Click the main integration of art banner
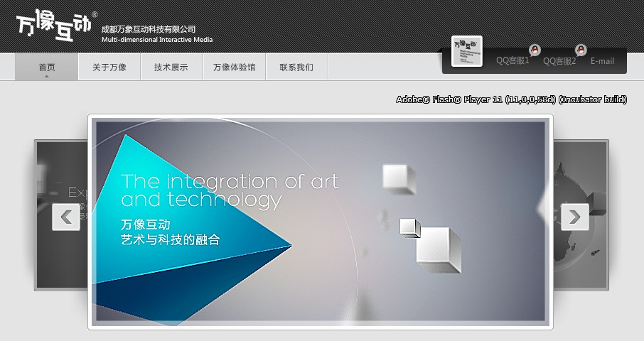Image resolution: width=644 pixels, height=341 pixels. pos(321,222)
